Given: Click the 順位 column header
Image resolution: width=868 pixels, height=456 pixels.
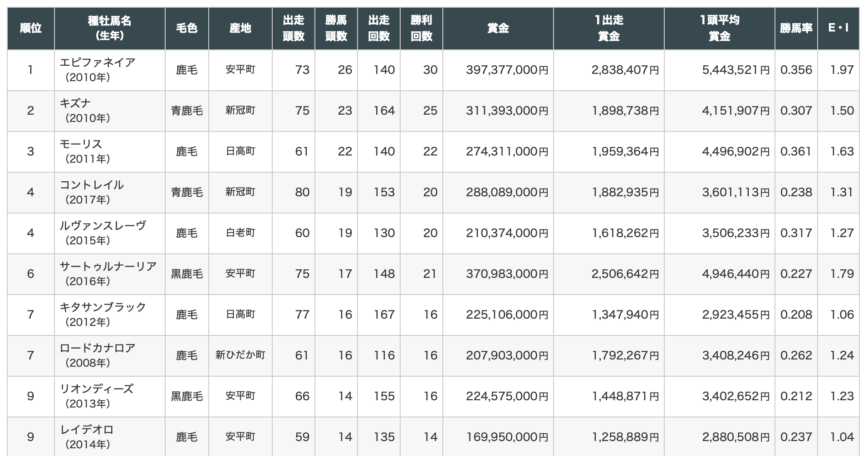Looking at the screenshot, I should [30, 28].
